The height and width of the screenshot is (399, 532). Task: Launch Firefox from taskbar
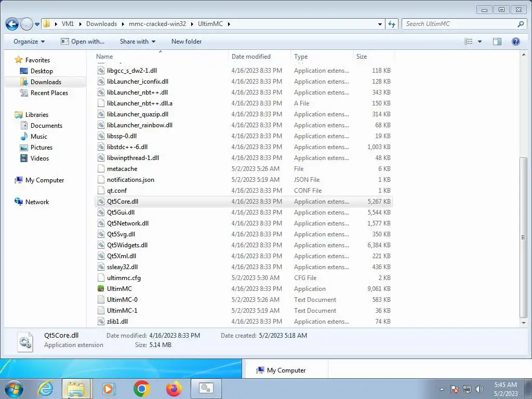[x=174, y=389]
